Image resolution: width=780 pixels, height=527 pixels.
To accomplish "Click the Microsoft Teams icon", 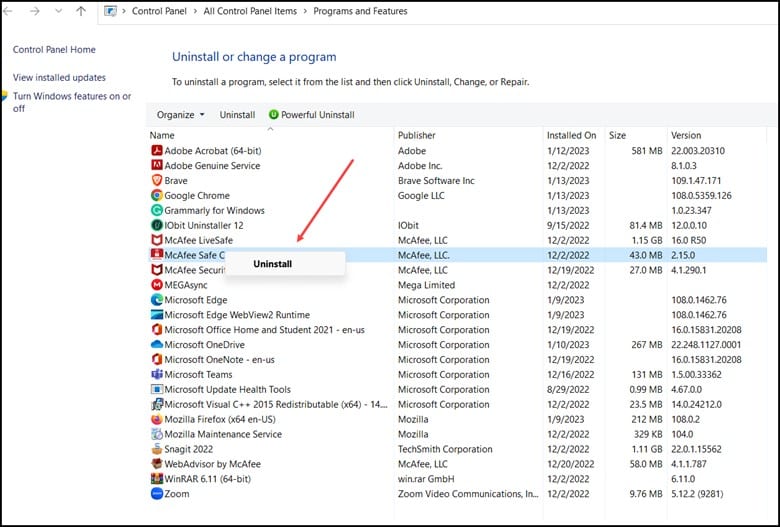I will click(157, 374).
